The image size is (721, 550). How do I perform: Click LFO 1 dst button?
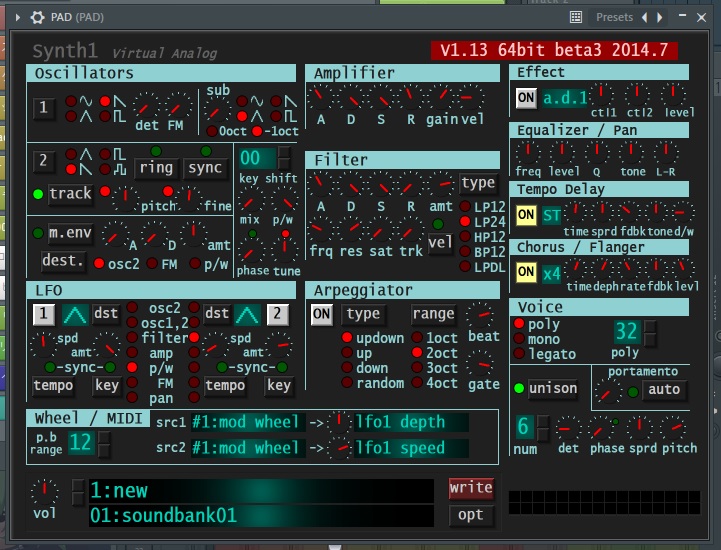coord(106,314)
